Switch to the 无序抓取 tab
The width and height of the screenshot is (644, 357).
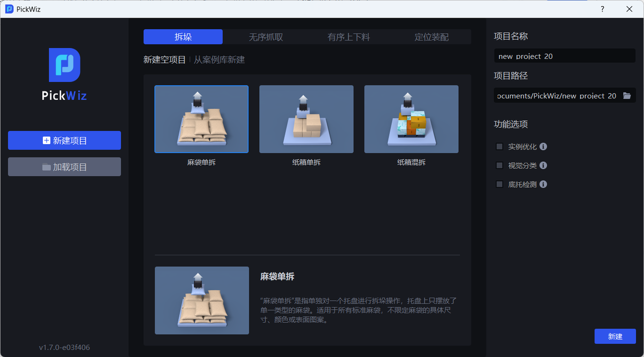click(x=266, y=37)
